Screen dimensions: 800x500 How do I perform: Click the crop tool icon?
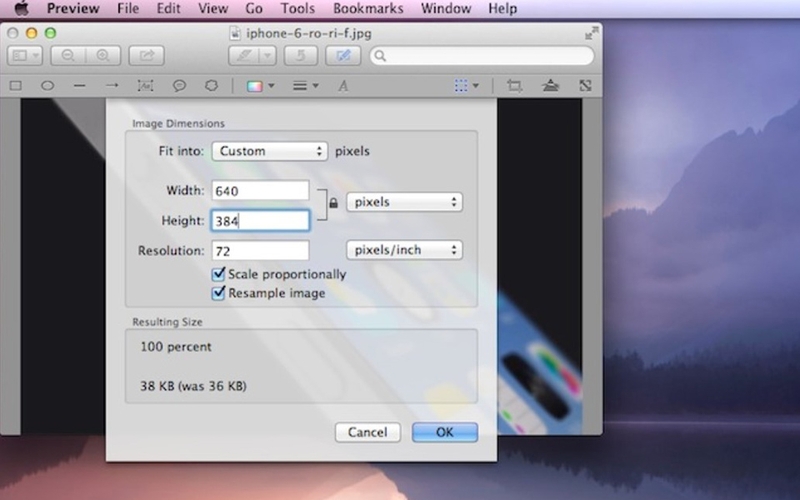(x=514, y=86)
